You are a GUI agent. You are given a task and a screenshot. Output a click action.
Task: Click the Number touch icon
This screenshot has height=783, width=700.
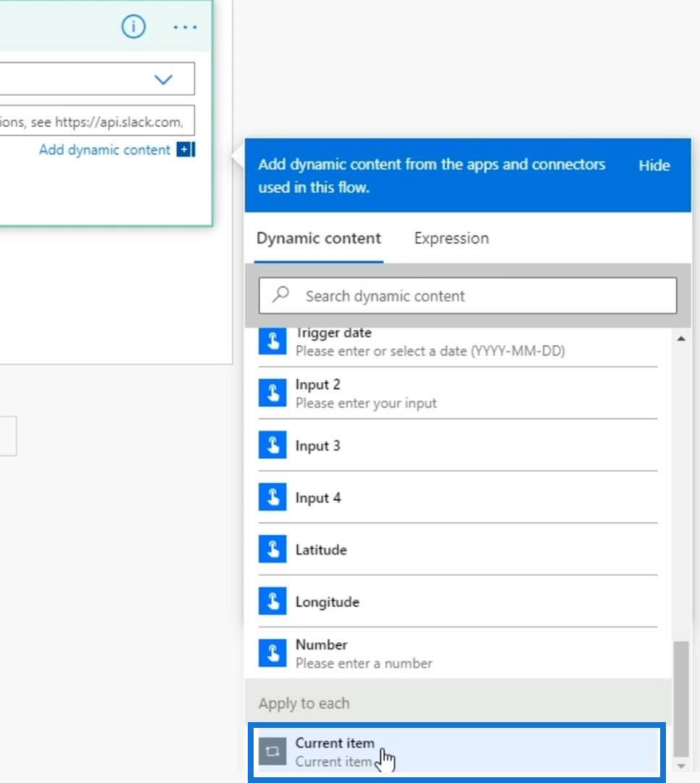[x=272, y=653]
